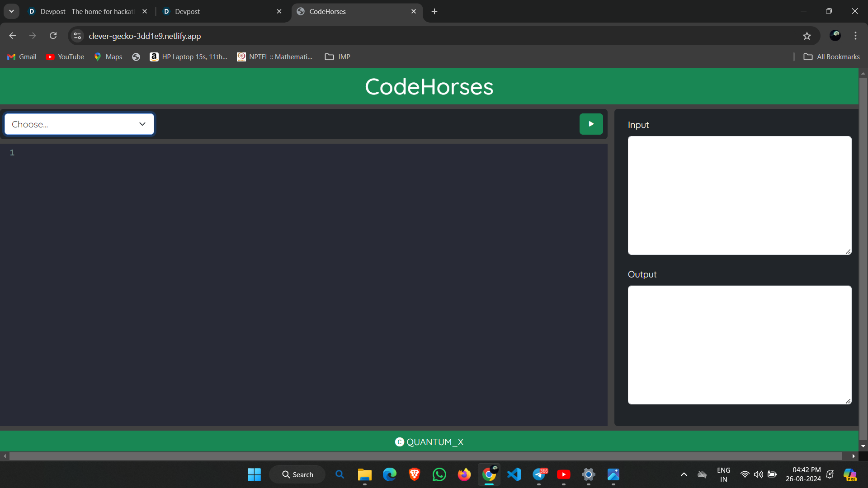Open the Choose language dropdown

tap(79, 124)
